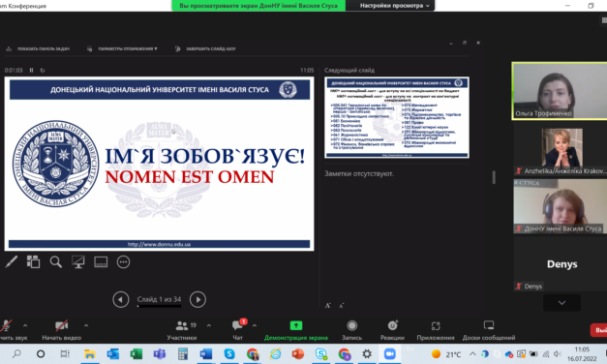This screenshot has height=364, width=607.
Task: Pause the presentation timer
Action: (x=31, y=70)
